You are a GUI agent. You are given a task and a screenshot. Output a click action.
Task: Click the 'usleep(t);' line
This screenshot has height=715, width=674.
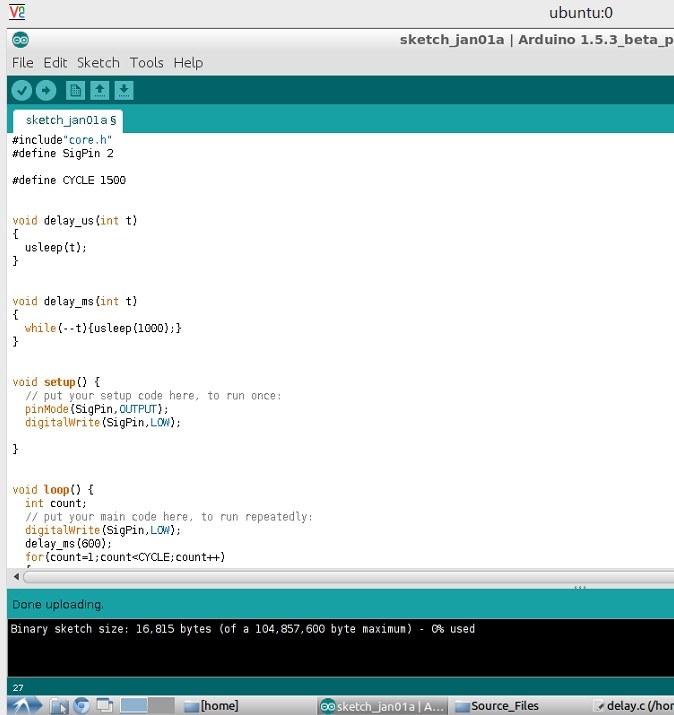(x=56, y=248)
